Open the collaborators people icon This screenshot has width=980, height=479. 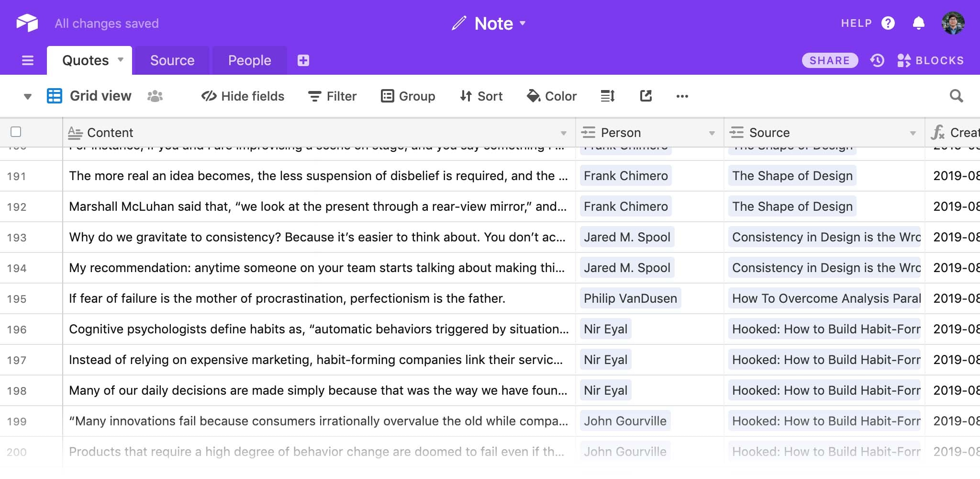point(155,96)
